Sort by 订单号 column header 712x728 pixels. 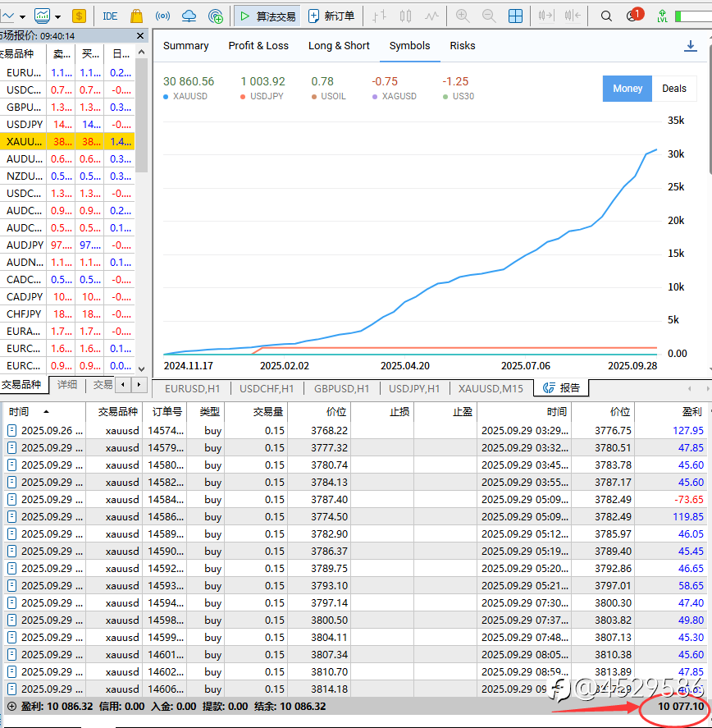point(166,411)
